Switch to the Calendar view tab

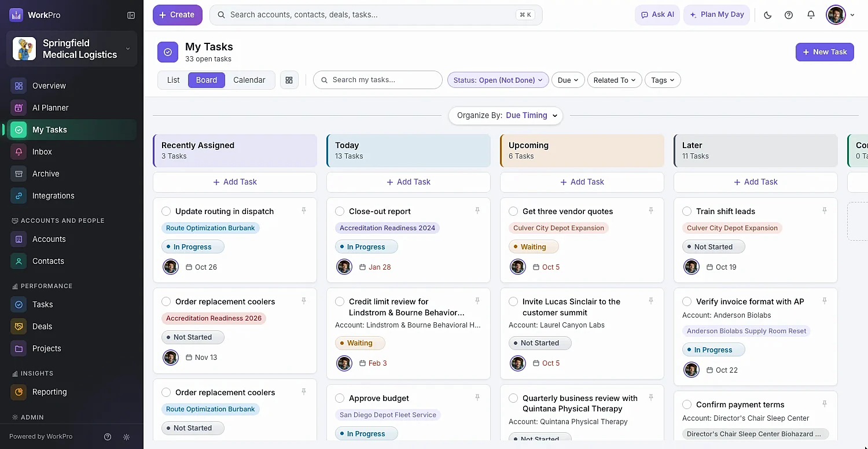coord(249,80)
